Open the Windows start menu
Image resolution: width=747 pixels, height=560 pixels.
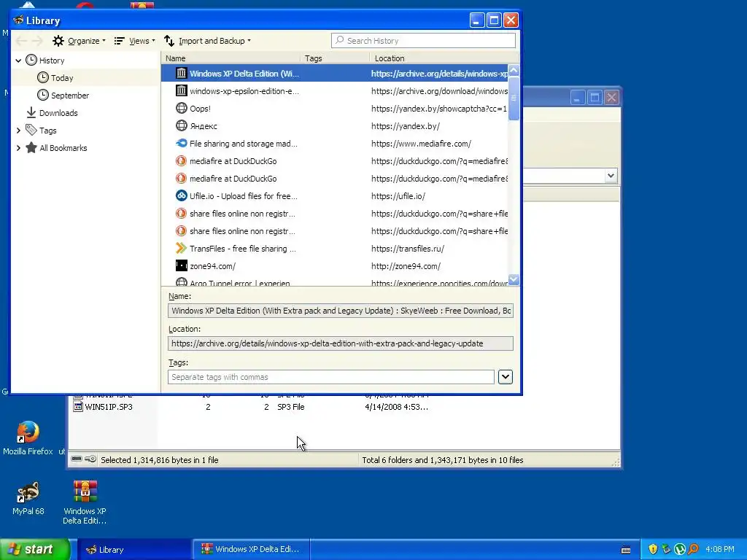[x=34, y=550]
